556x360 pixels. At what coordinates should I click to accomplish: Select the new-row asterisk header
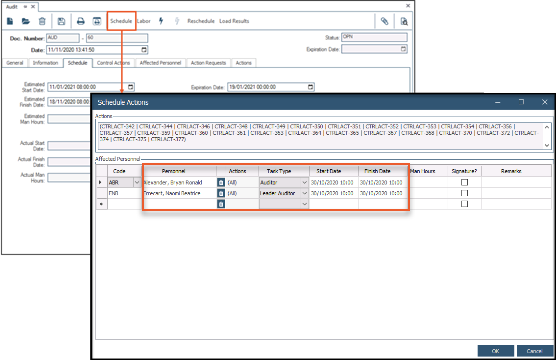(101, 204)
